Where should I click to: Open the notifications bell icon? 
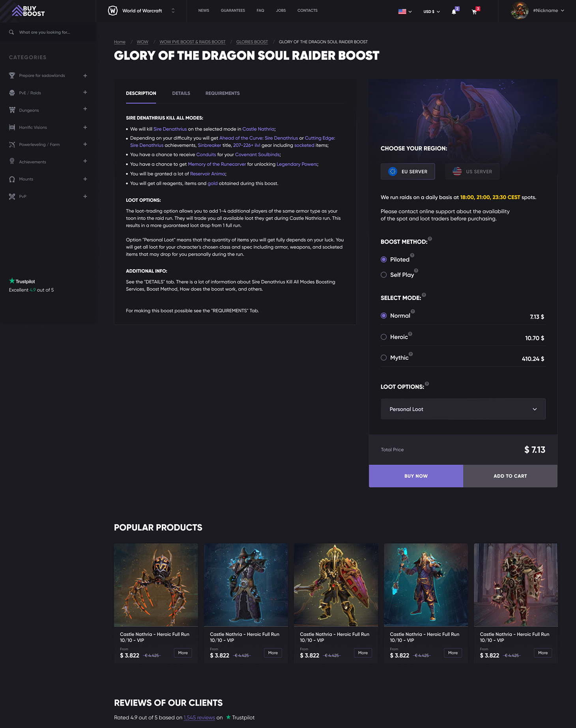[454, 11]
